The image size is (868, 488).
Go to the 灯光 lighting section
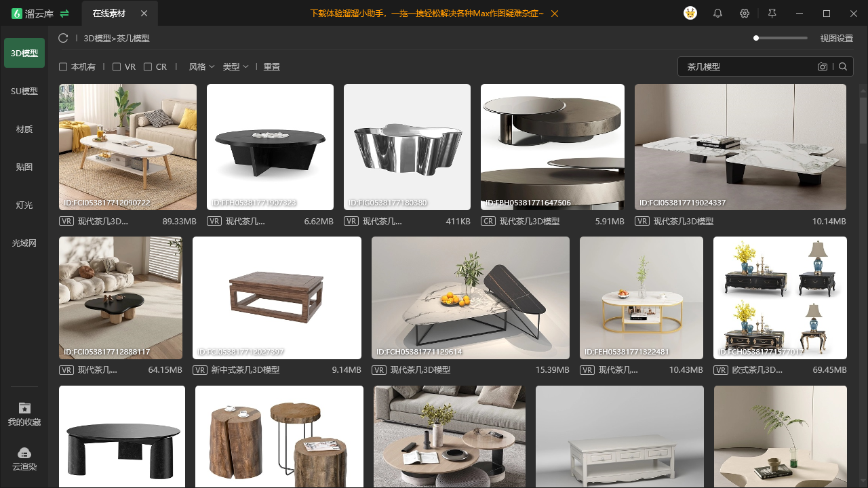24,205
